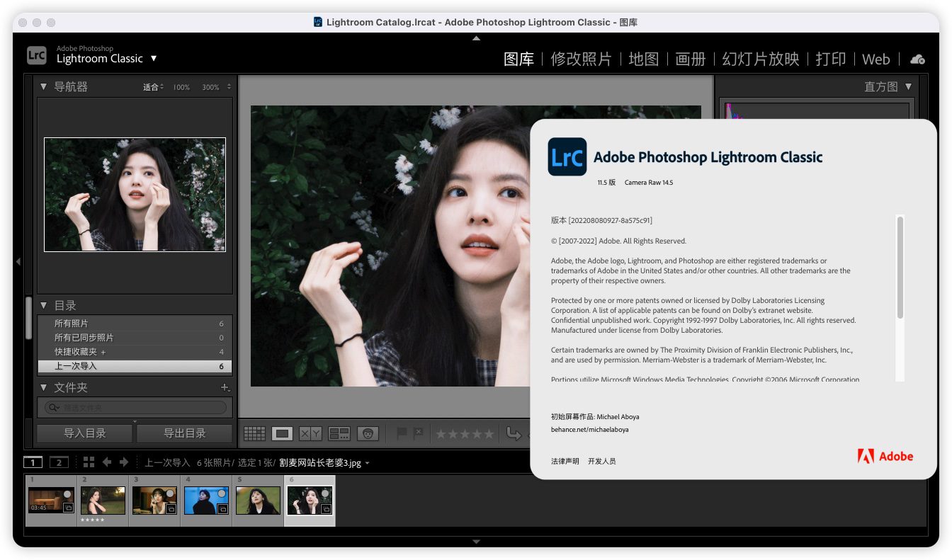Hide the filmstrip using bottom arrow

(476, 542)
